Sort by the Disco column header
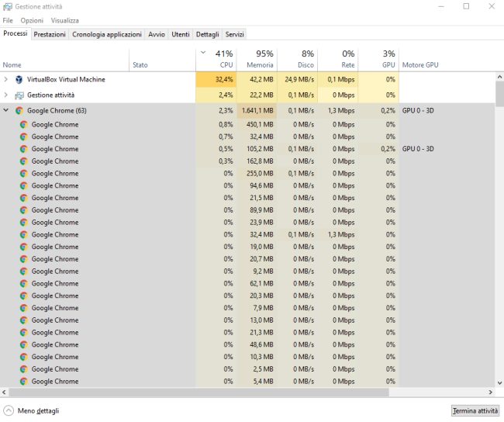 [297, 61]
